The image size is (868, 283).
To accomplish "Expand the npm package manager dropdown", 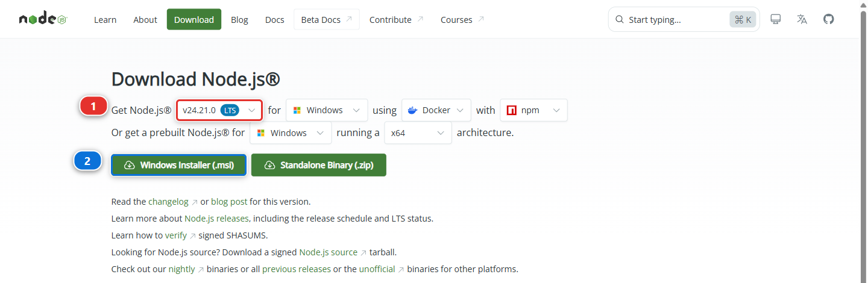I will pyautogui.click(x=533, y=110).
